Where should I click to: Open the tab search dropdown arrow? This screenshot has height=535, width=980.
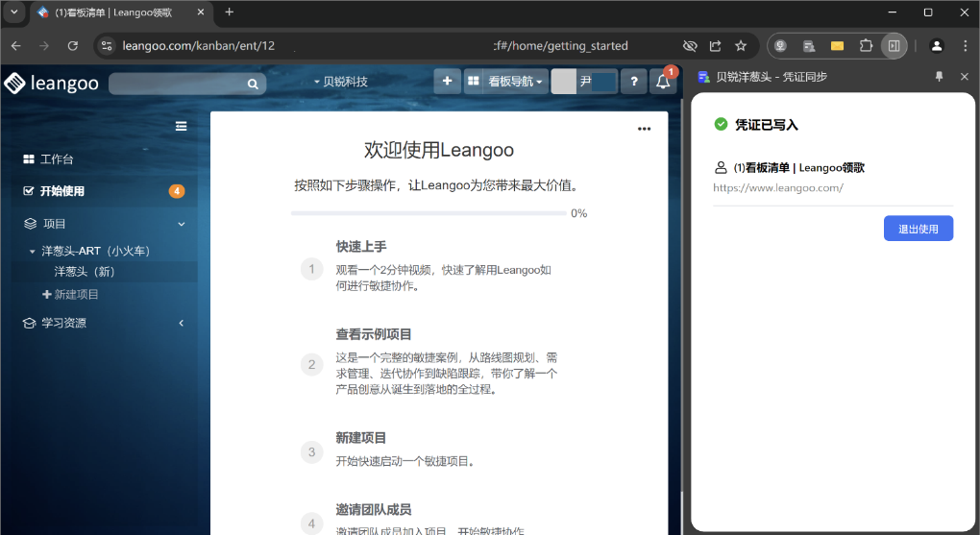[x=13, y=12]
